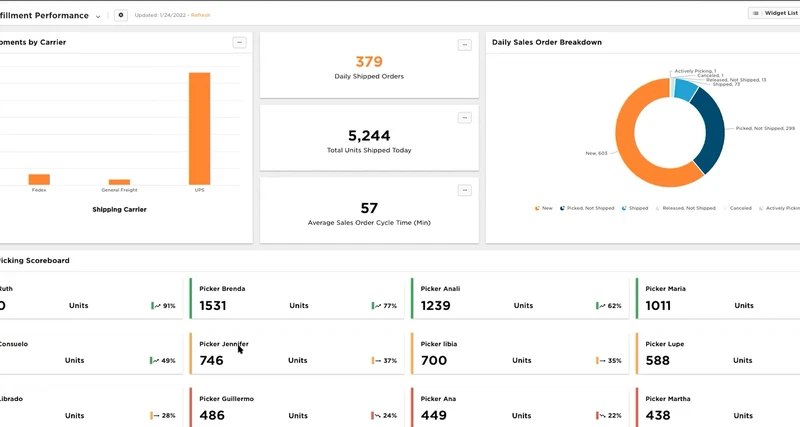The width and height of the screenshot is (800, 427).
Task: Open Shipments by Carrier widget menu
Action: pos(239,42)
